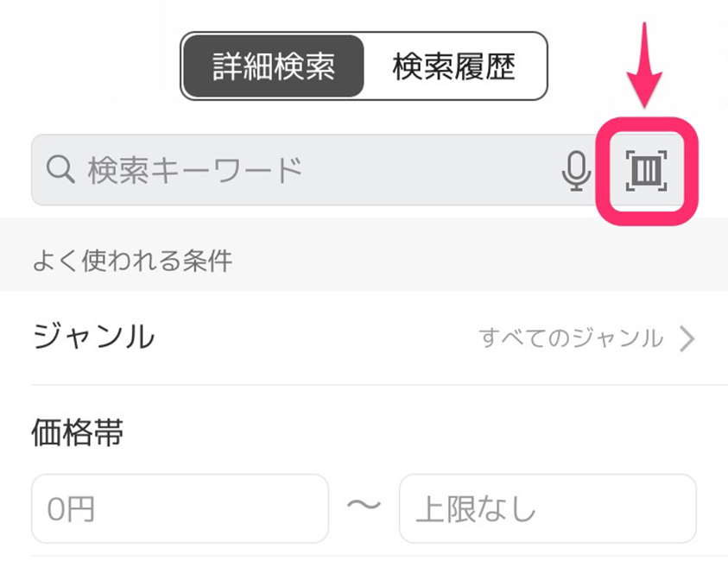
Task: Tap the よく使われる条件 section header
Action: coord(132,261)
